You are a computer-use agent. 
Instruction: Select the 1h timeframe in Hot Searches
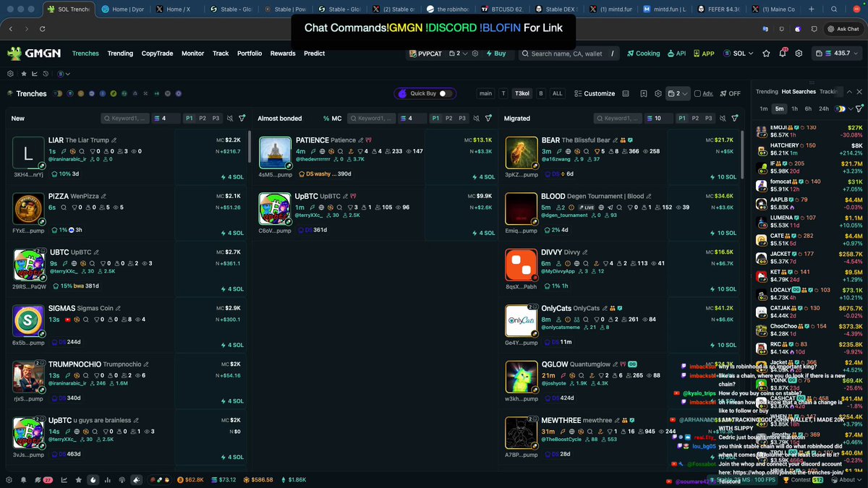[x=794, y=108]
